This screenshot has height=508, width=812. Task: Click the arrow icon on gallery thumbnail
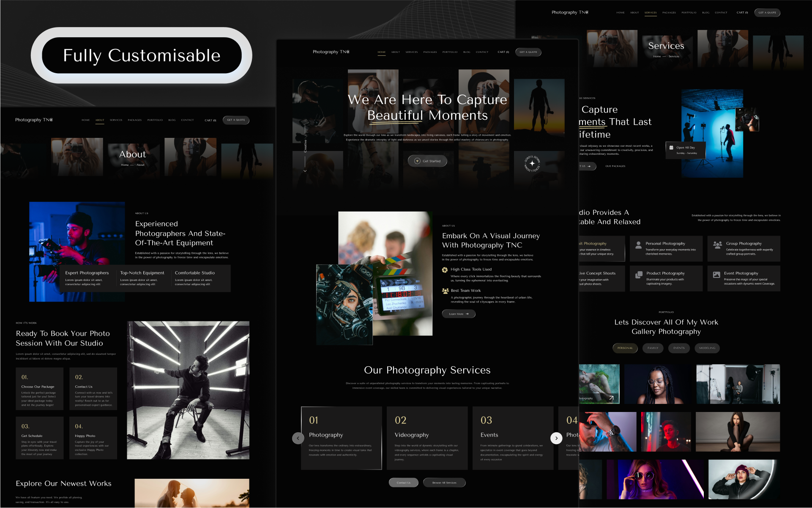coord(611,398)
